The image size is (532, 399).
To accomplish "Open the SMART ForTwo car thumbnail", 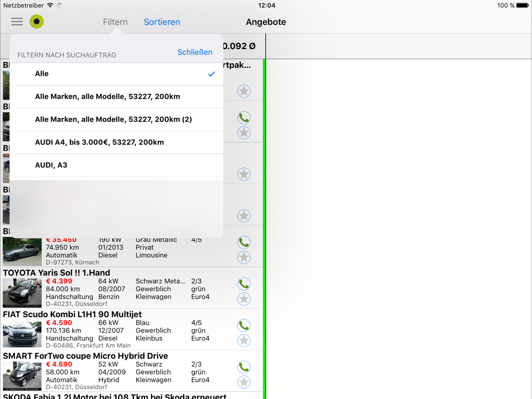I will coord(22,376).
